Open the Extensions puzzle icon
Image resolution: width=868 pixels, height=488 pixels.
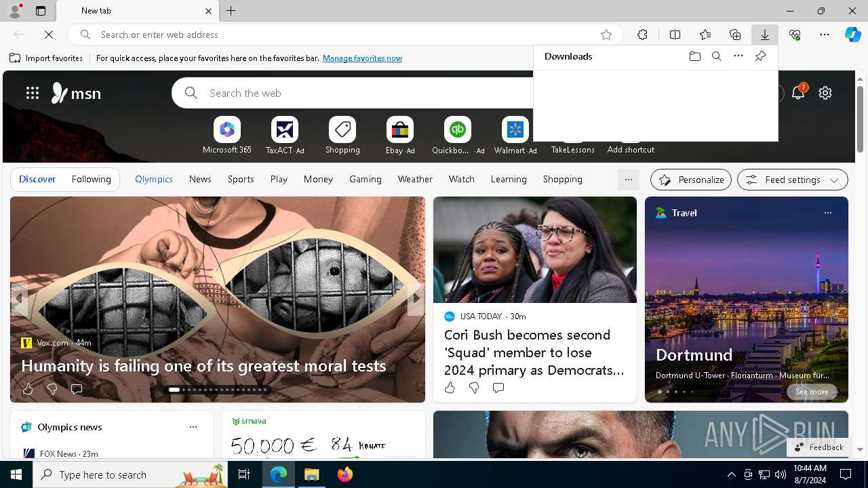[x=642, y=35]
